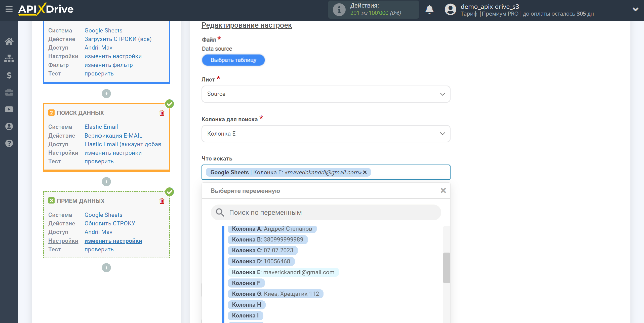Select variable Колонка B: 380999999989

[x=268, y=239]
